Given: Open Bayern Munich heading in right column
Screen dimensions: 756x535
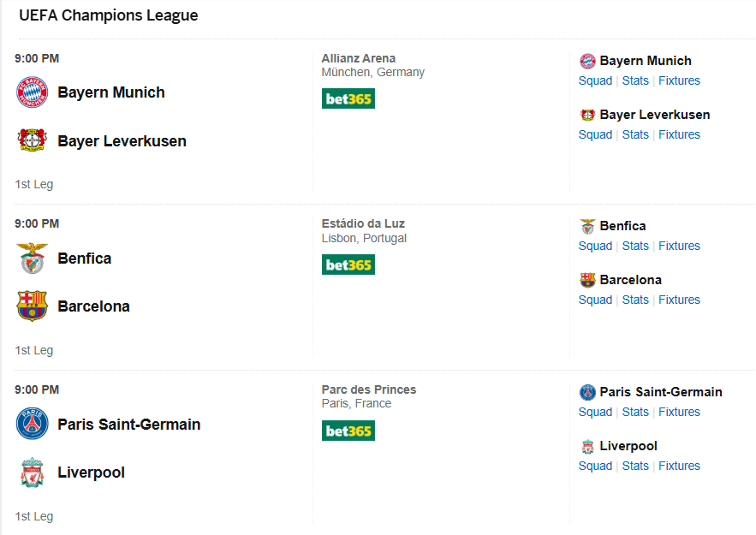Looking at the screenshot, I should tap(646, 61).
